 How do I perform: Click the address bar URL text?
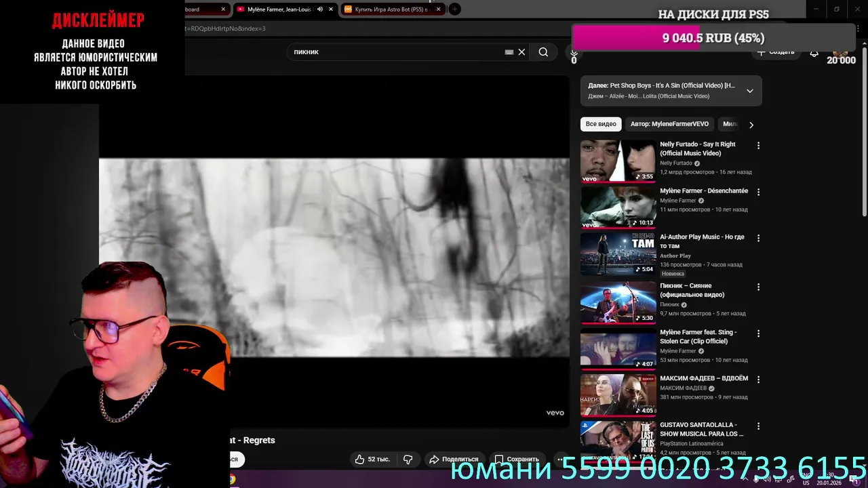225,28
